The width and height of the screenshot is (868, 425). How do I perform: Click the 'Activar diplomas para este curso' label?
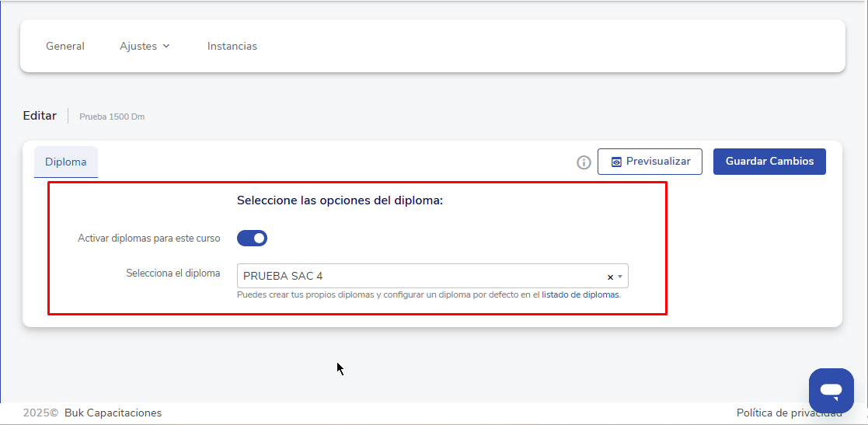tap(149, 239)
